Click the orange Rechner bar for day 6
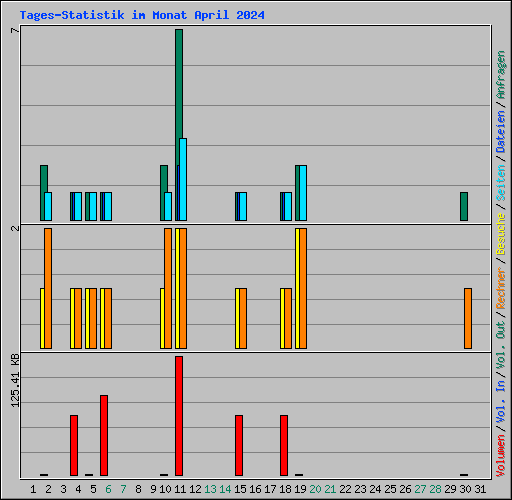Viewport: 512px width, 500px height. [x=108, y=318]
